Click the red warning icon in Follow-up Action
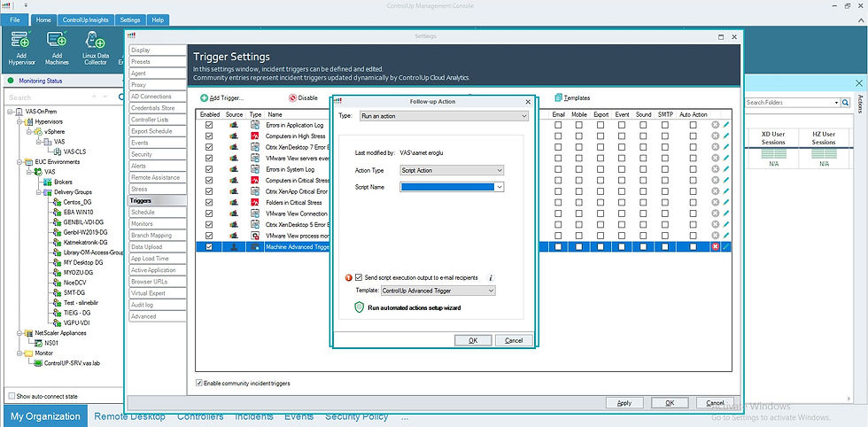The width and height of the screenshot is (868, 427). tap(348, 277)
